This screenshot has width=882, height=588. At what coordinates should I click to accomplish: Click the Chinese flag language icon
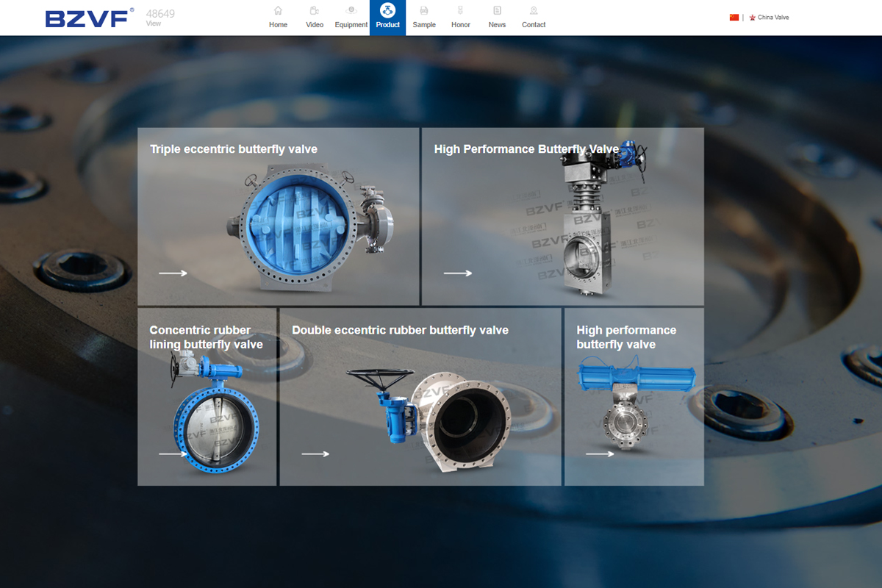pos(734,18)
